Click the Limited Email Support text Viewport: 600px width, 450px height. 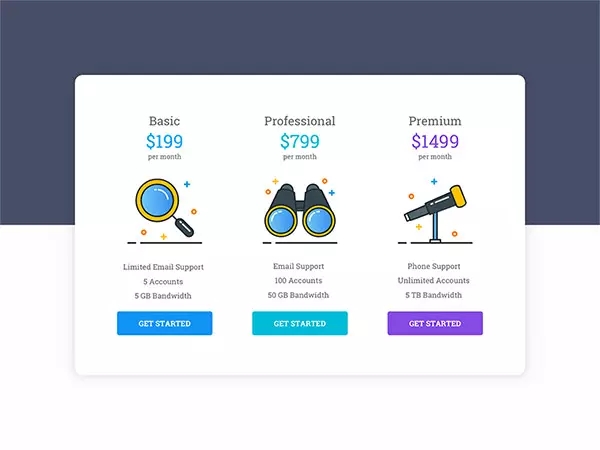click(x=164, y=267)
